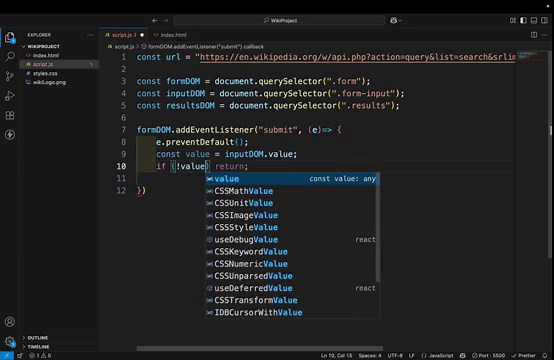
Task: Open the Search view in the activity bar
Action: (x=10, y=57)
